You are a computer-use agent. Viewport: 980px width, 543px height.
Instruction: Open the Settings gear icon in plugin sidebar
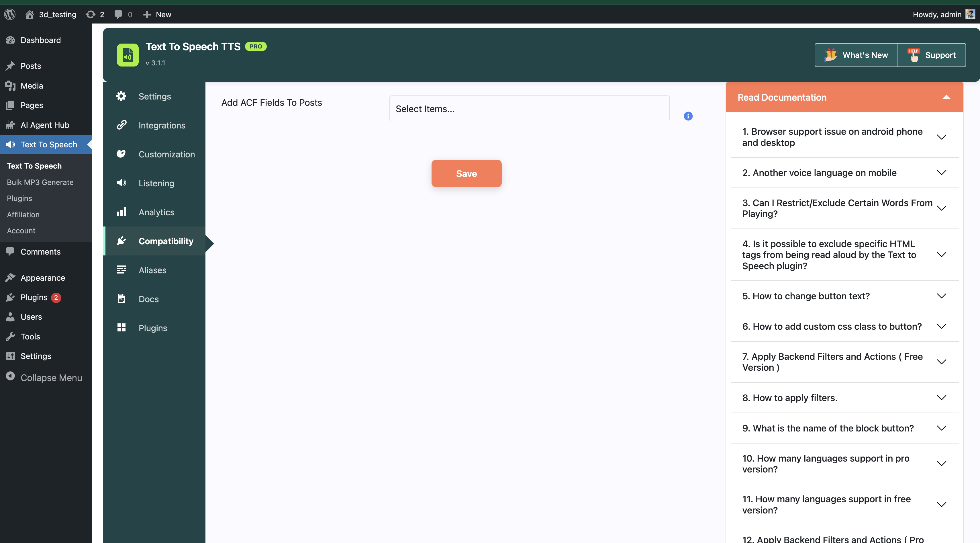click(x=121, y=96)
